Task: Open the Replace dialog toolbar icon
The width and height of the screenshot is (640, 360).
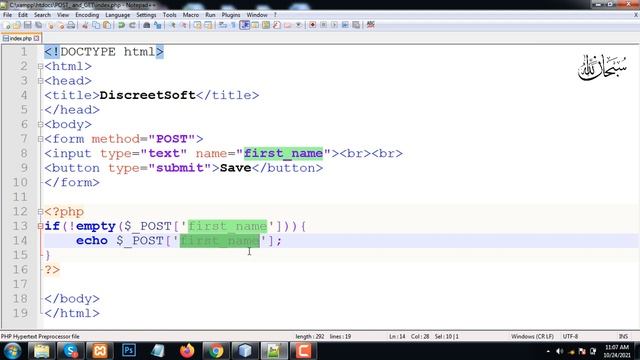Action: pyautogui.click(x=158, y=25)
